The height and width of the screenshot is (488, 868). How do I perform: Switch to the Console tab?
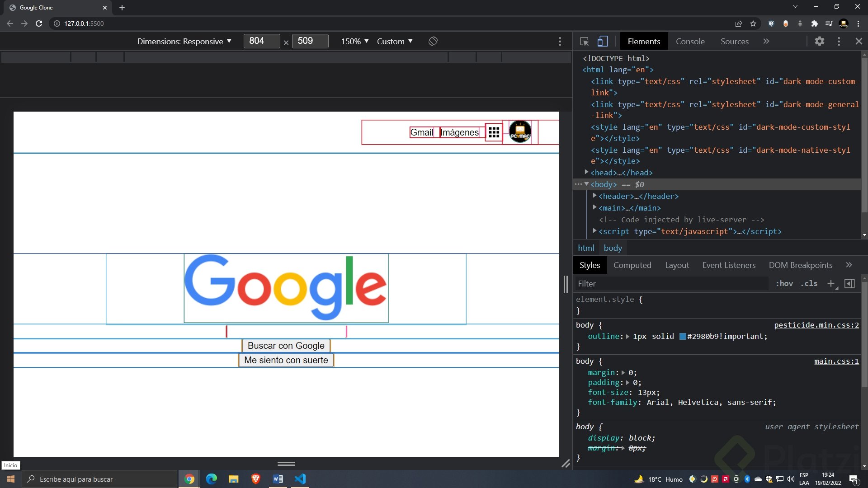[690, 42]
